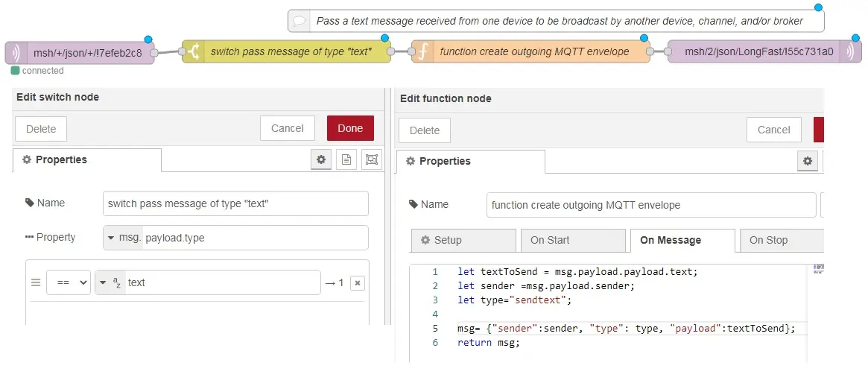Viewport: 868px width, 389px height.
Task: Switch to the On Start tab
Action: tap(572, 240)
